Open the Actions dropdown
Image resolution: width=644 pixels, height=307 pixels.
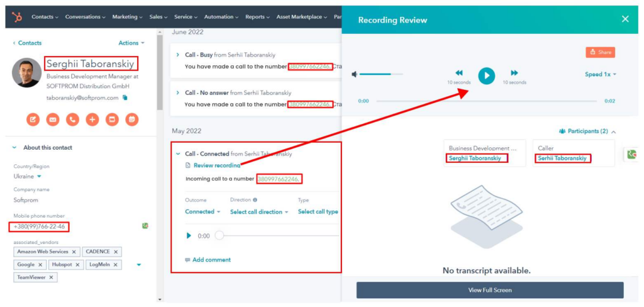(x=131, y=43)
